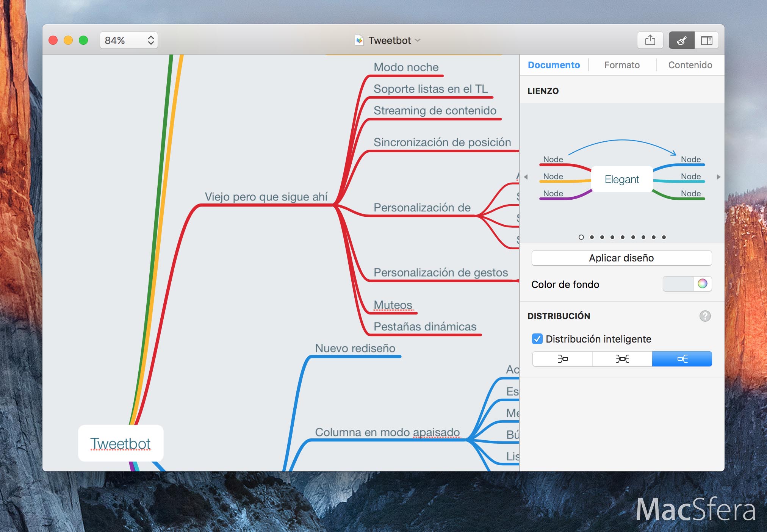This screenshot has height=532, width=767.
Task: Show next theme with right arrow
Action: (718, 177)
